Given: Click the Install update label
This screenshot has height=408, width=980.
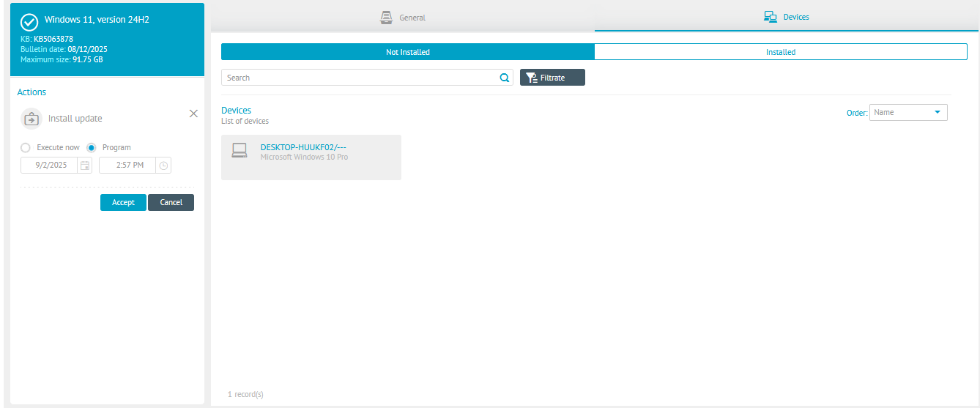Looking at the screenshot, I should (75, 119).
